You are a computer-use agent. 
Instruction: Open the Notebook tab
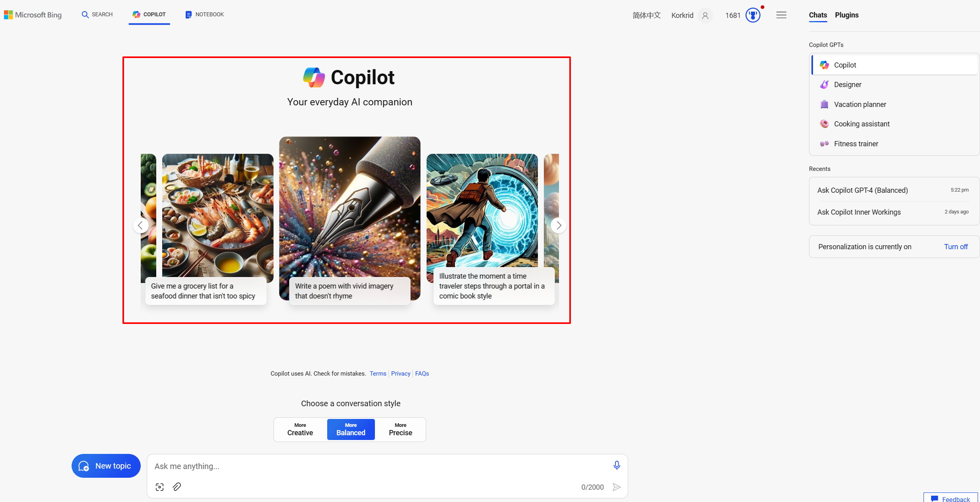(x=204, y=14)
